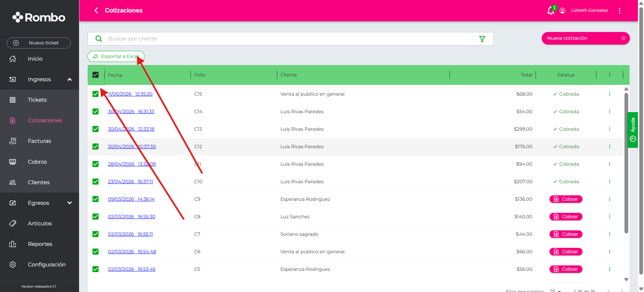The image size is (644, 292).
Task: Uncheck the row C15 checkbox
Action: [x=96, y=94]
